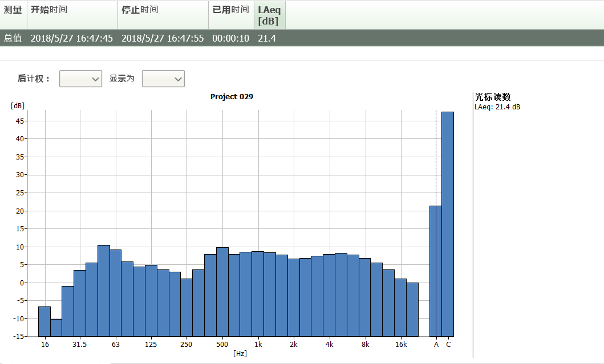Click the dashed cursor line marker

pyautogui.click(x=436, y=159)
